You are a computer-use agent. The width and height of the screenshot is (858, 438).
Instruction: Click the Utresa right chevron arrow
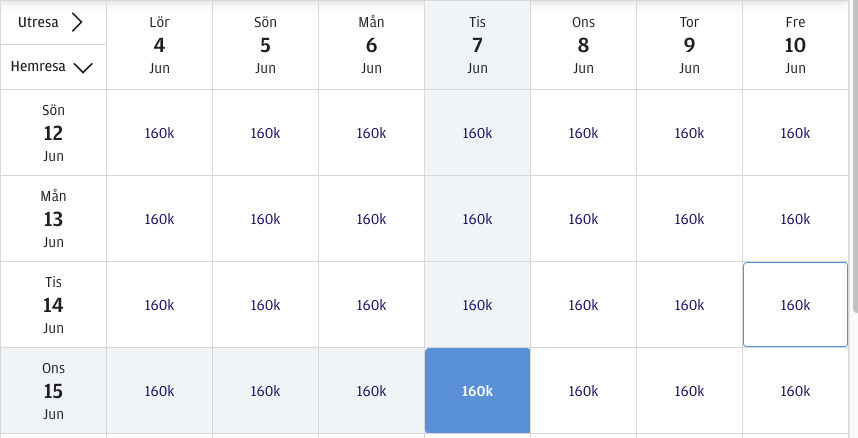(76, 21)
